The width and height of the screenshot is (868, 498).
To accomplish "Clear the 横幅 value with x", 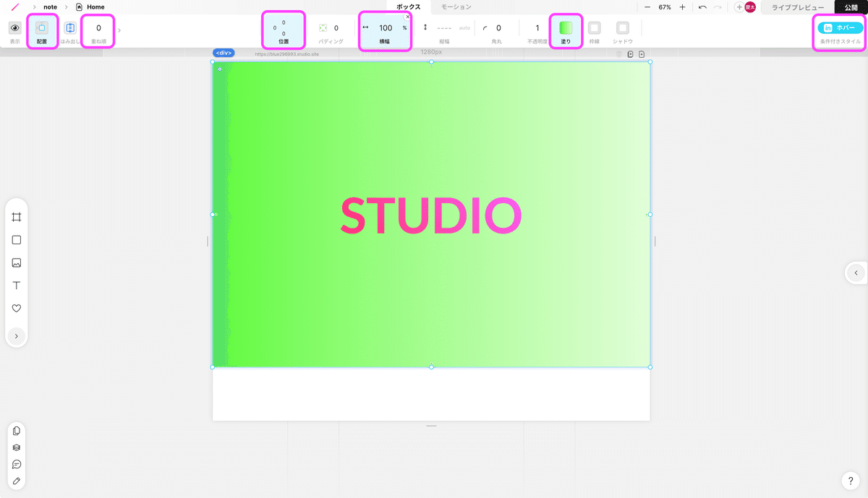I will pyautogui.click(x=408, y=16).
